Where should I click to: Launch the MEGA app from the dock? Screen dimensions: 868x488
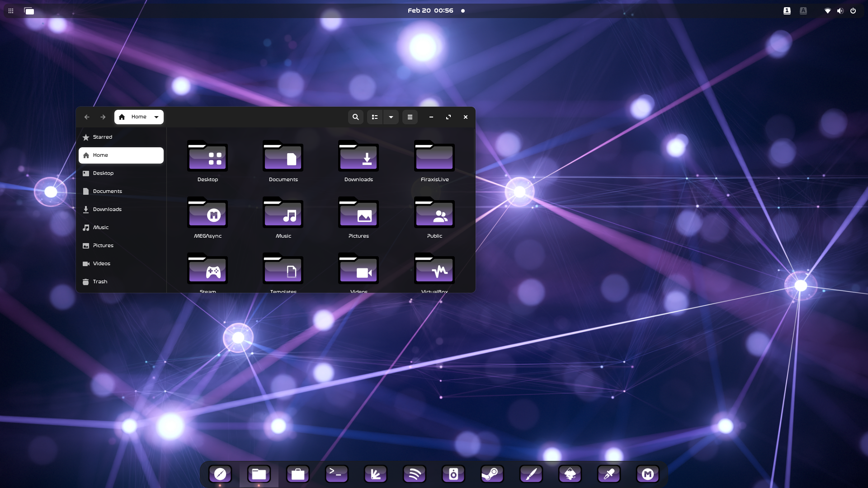648,474
